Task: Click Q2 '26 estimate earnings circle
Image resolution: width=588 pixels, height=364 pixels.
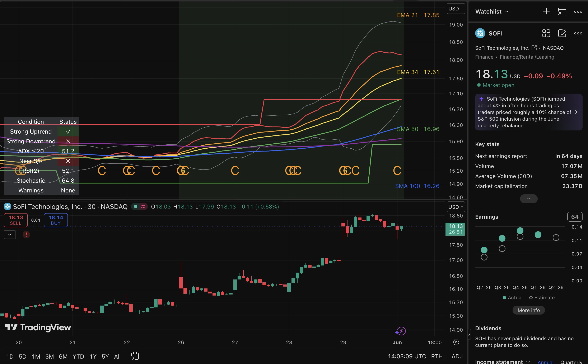Action: [x=556, y=237]
